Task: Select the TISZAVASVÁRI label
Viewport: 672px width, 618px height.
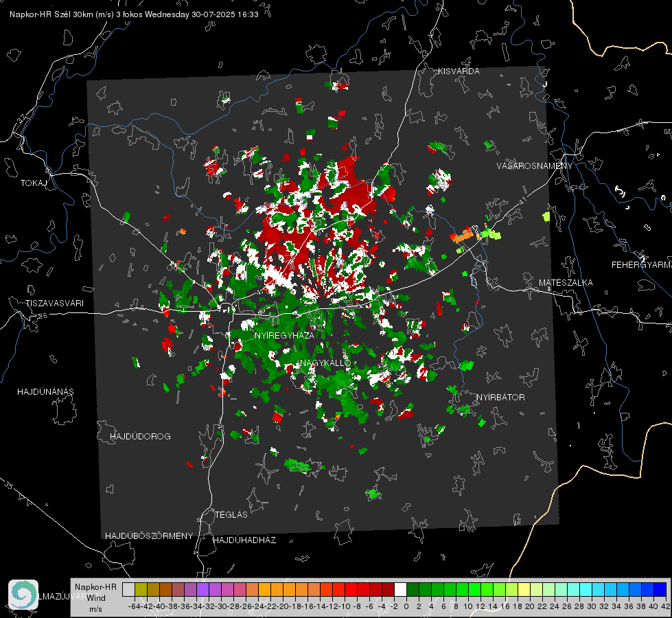Action: click(54, 304)
